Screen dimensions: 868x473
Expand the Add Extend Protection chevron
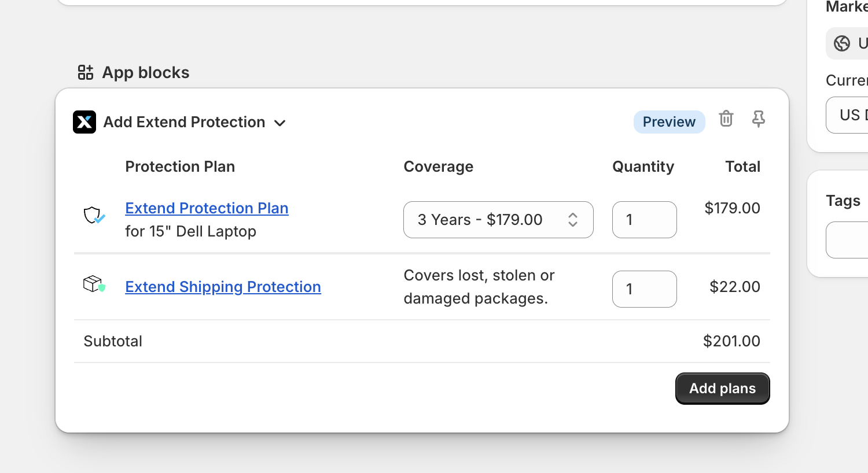[280, 123]
